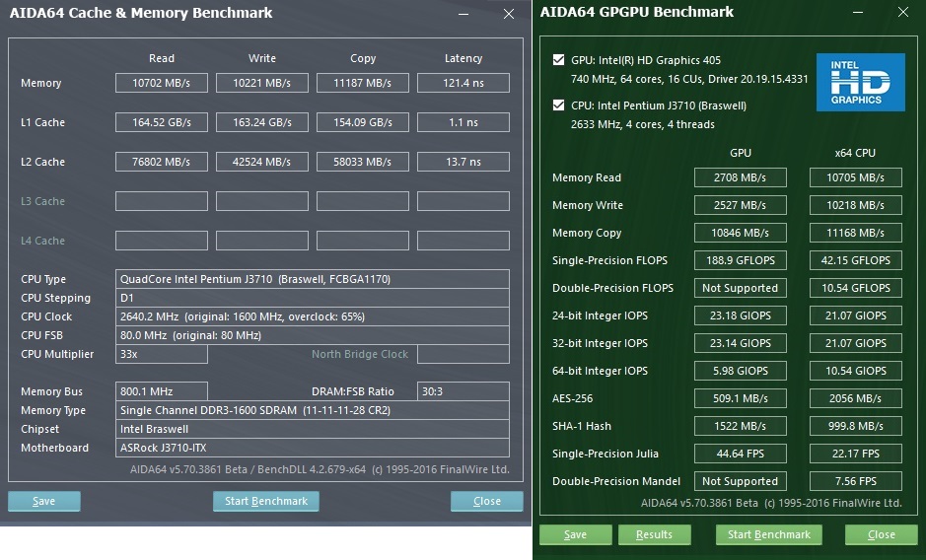Toggle the GPU Intel HD Graphics 405 checkbox
Viewport: 926px width, 560px height.
(558, 60)
